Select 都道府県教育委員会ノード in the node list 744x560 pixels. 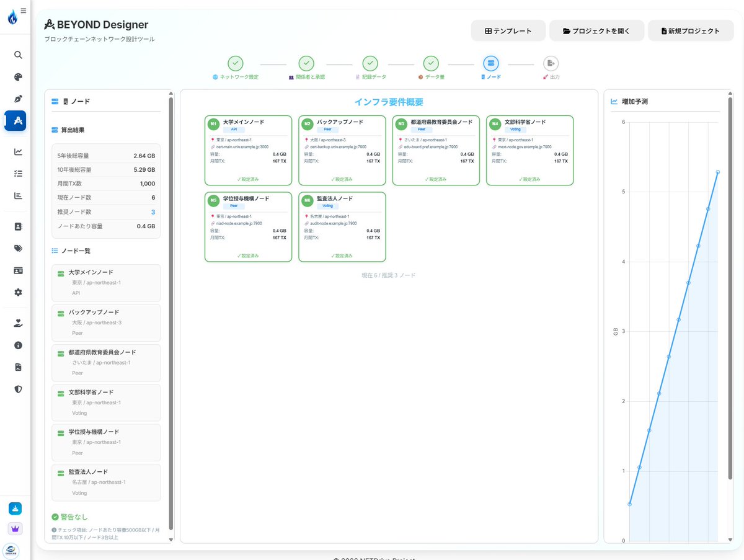click(106, 363)
